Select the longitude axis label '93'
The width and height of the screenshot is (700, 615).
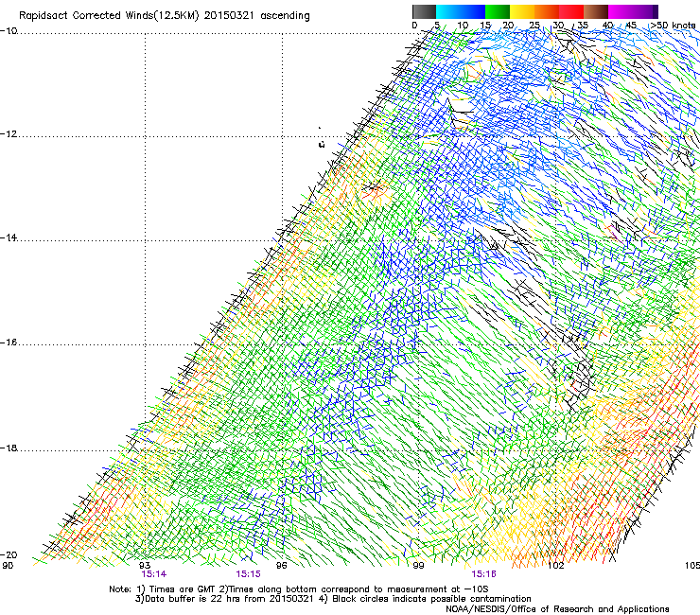pyautogui.click(x=145, y=566)
